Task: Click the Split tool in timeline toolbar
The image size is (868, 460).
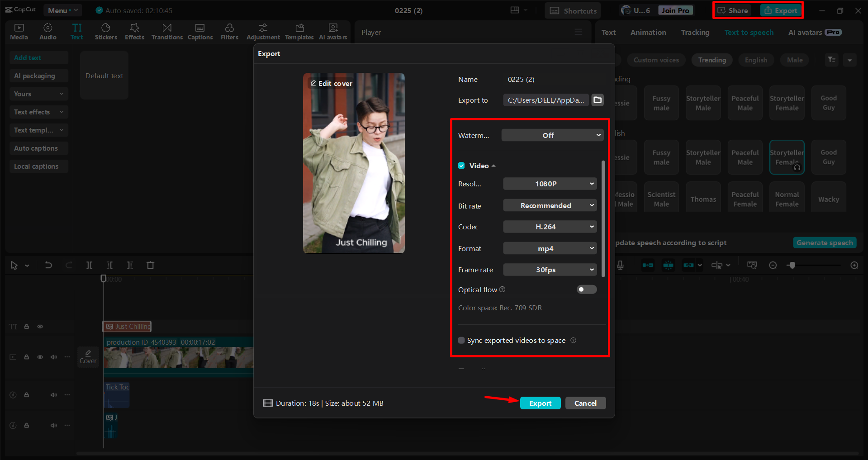Action: 89,265
